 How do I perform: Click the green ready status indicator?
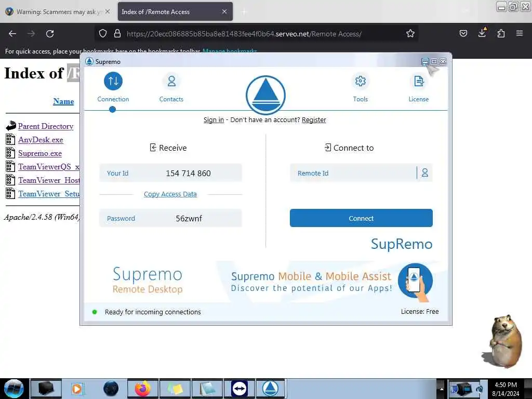95,312
